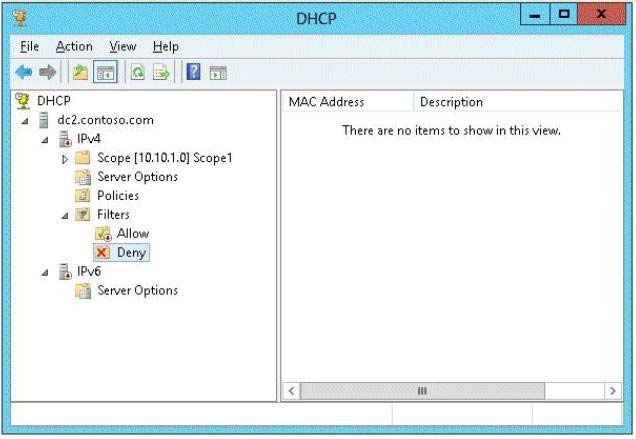Click the Forward arrow toolbar icon
This screenshot has height=439, width=636.
(x=47, y=72)
